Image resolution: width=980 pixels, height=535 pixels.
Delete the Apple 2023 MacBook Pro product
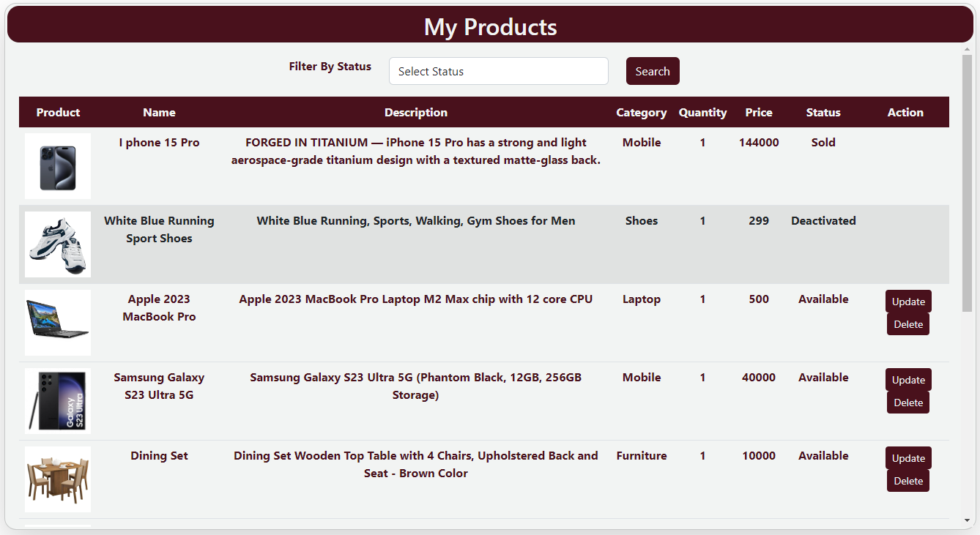tap(908, 324)
